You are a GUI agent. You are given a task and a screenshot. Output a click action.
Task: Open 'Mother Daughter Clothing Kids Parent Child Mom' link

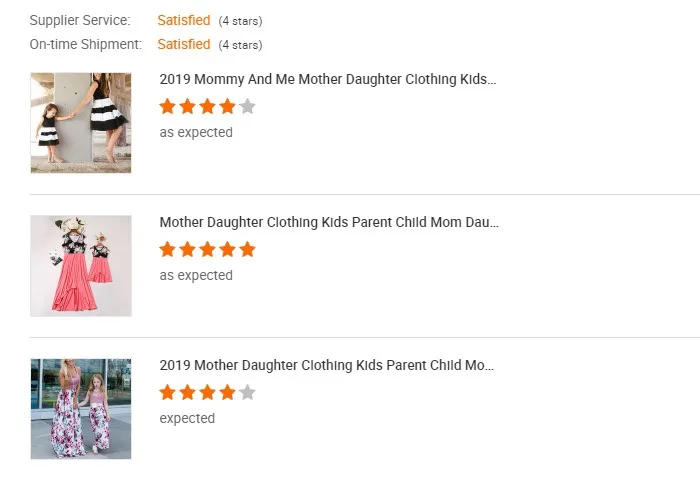tap(329, 222)
